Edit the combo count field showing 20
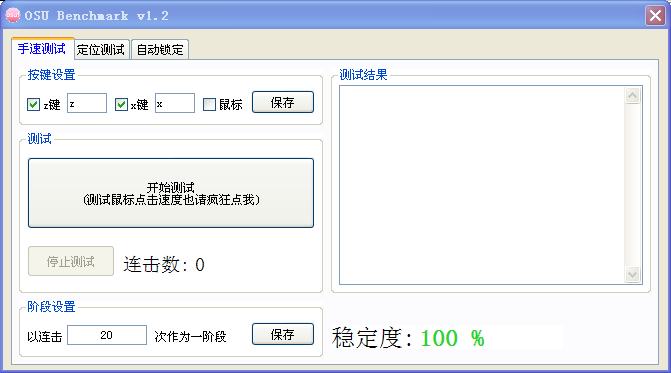 tap(107, 335)
